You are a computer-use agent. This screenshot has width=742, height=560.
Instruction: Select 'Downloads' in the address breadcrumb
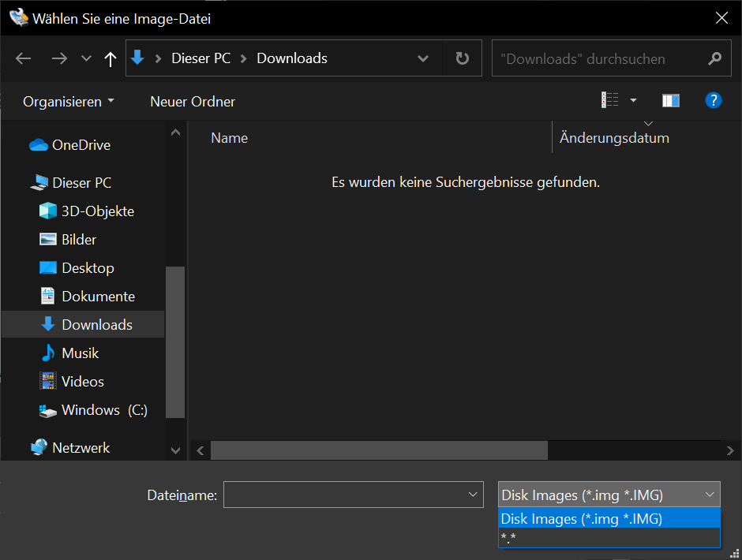pyautogui.click(x=292, y=58)
